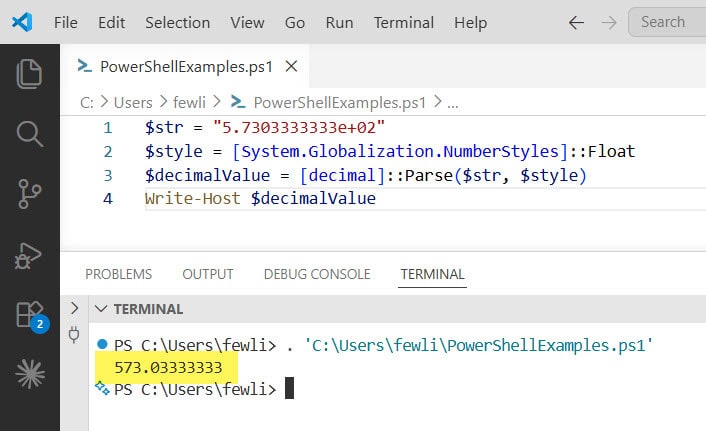Click [decimal] on line 3

342,175
